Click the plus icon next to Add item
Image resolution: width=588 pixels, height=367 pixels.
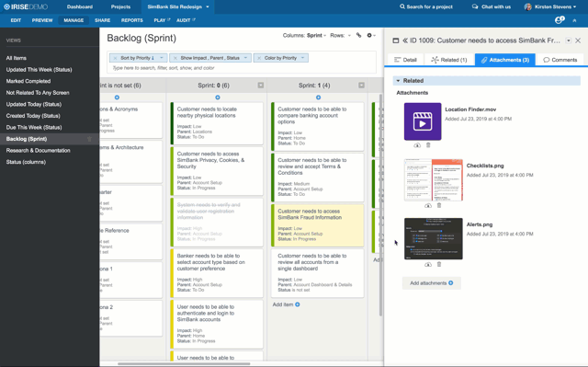click(x=298, y=304)
